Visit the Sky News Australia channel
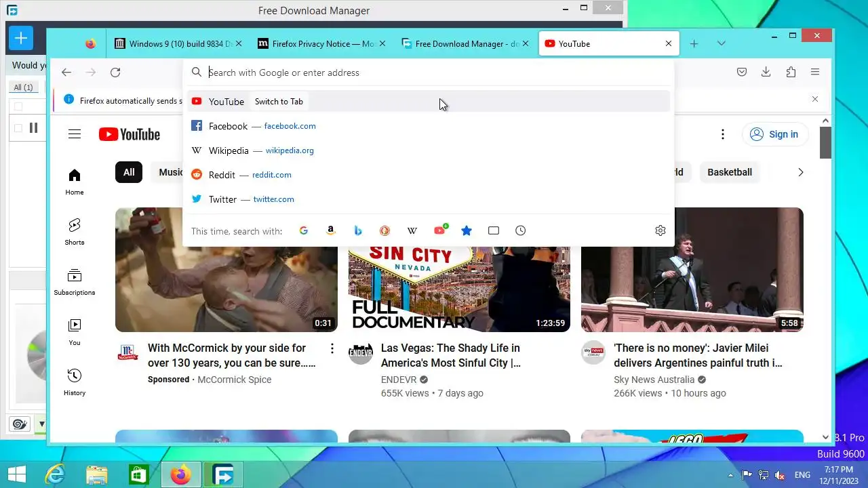 tap(654, 380)
